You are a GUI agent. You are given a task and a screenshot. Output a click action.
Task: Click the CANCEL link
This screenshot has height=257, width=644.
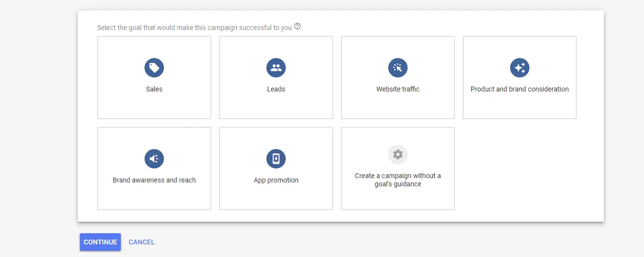coord(142,242)
